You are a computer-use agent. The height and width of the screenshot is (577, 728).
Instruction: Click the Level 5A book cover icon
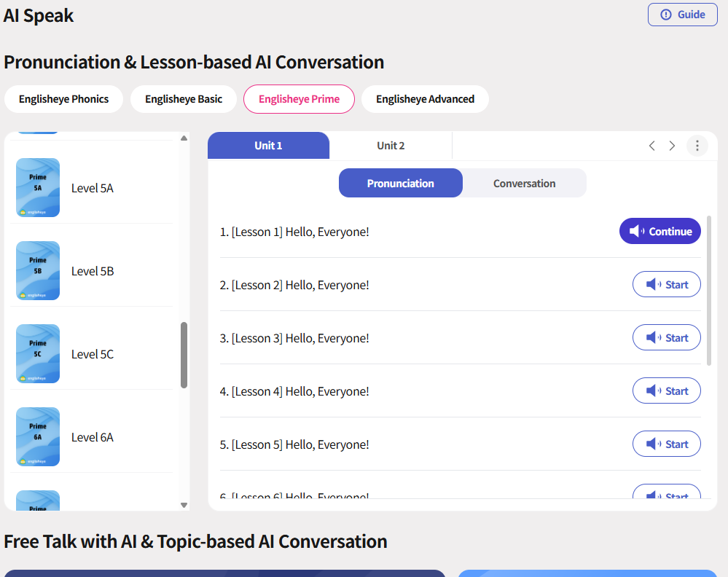pyautogui.click(x=38, y=188)
